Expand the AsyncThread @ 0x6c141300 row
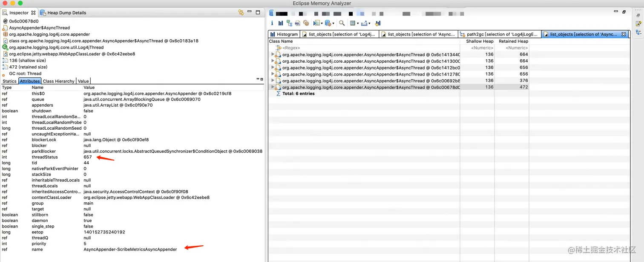The width and height of the screenshot is (644, 262). [273, 61]
